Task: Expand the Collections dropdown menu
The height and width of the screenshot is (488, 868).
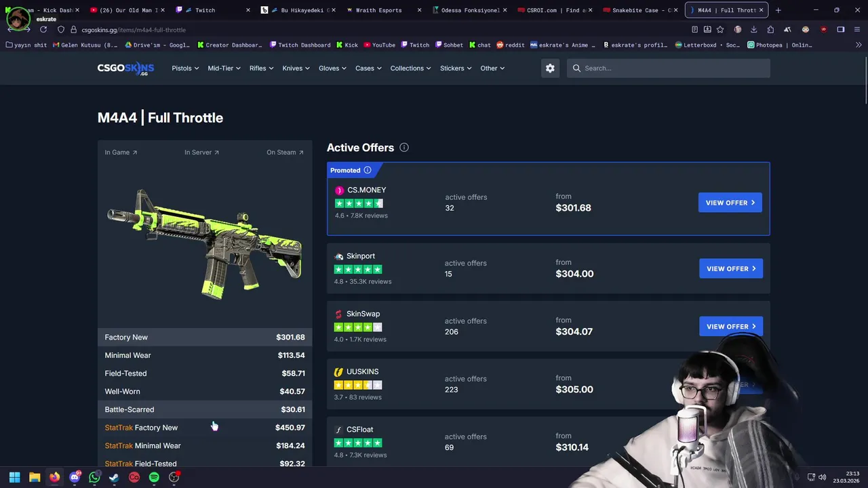Action: click(410, 68)
